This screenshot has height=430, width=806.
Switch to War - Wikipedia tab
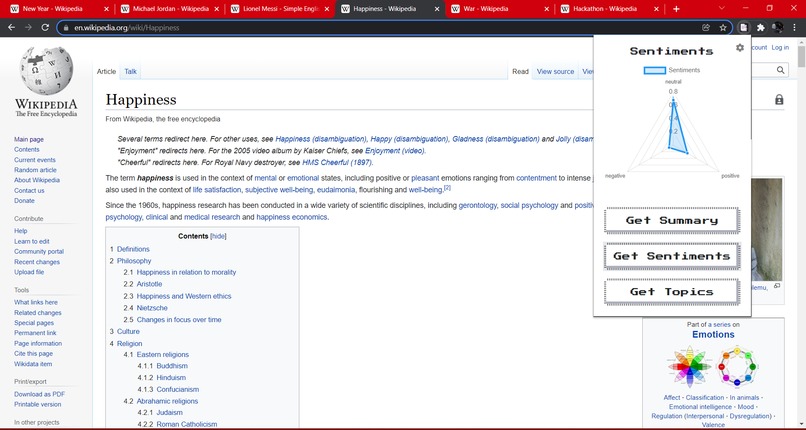pyautogui.click(x=498, y=9)
